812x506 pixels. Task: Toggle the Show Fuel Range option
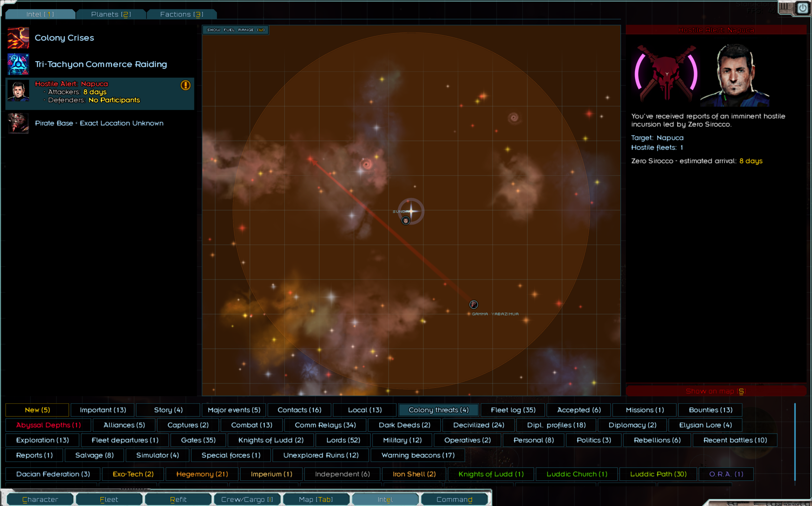[236, 30]
